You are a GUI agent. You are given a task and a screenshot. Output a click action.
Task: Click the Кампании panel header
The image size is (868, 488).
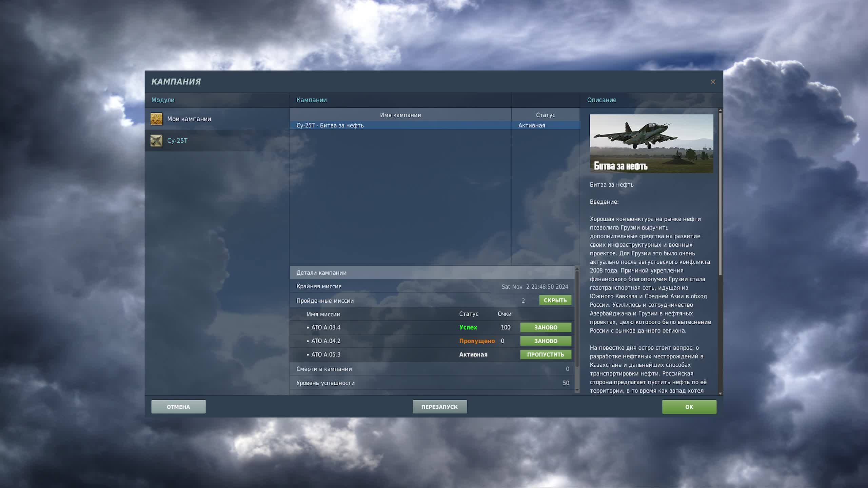pyautogui.click(x=311, y=100)
